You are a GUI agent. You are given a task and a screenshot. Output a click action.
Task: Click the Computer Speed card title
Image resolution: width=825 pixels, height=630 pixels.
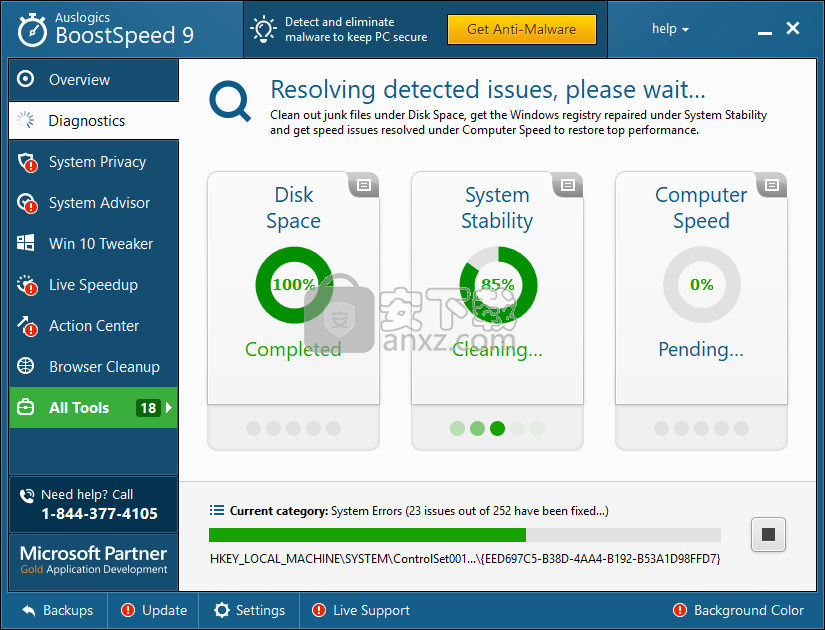pyautogui.click(x=701, y=208)
